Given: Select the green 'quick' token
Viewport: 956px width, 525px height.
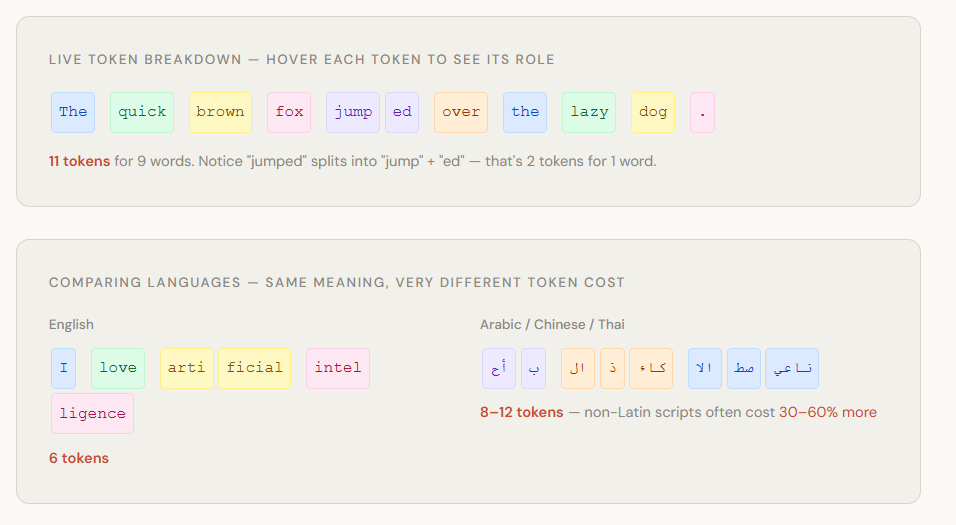Looking at the screenshot, I should (x=142, y=112).
